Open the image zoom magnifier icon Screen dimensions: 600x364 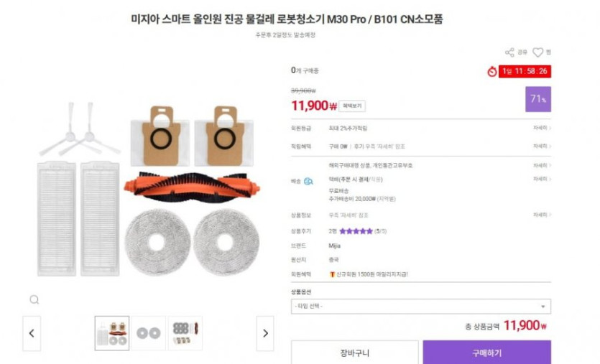click(34, 299)
